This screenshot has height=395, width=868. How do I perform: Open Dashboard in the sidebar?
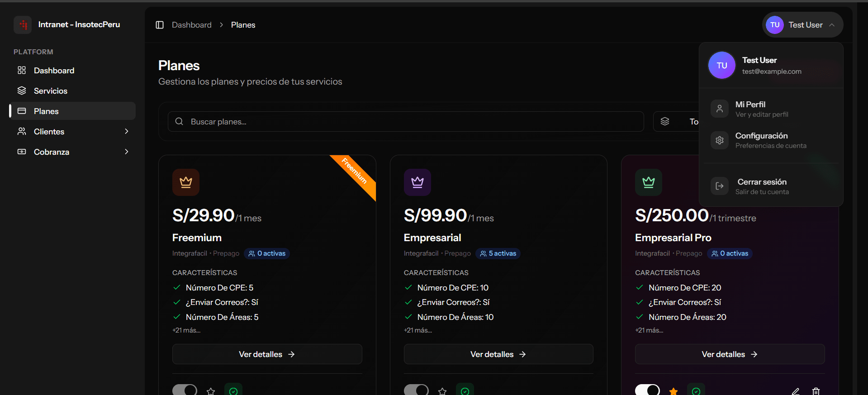[72, 71]
